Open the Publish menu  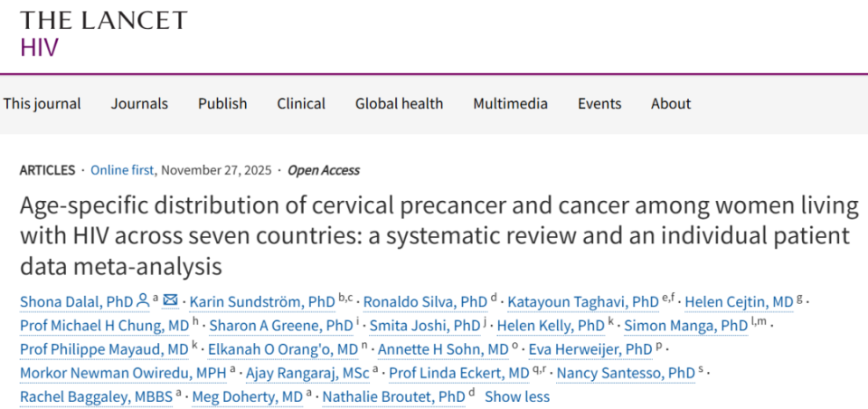(222, 103)
